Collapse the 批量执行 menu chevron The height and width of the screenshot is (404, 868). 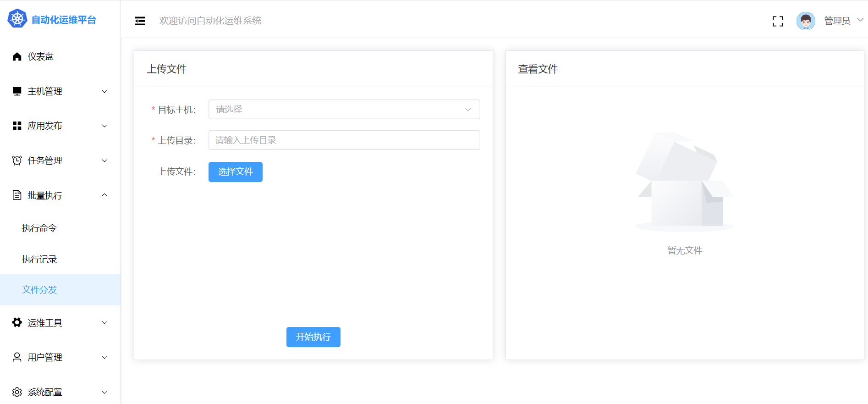[x=104, y=195]
